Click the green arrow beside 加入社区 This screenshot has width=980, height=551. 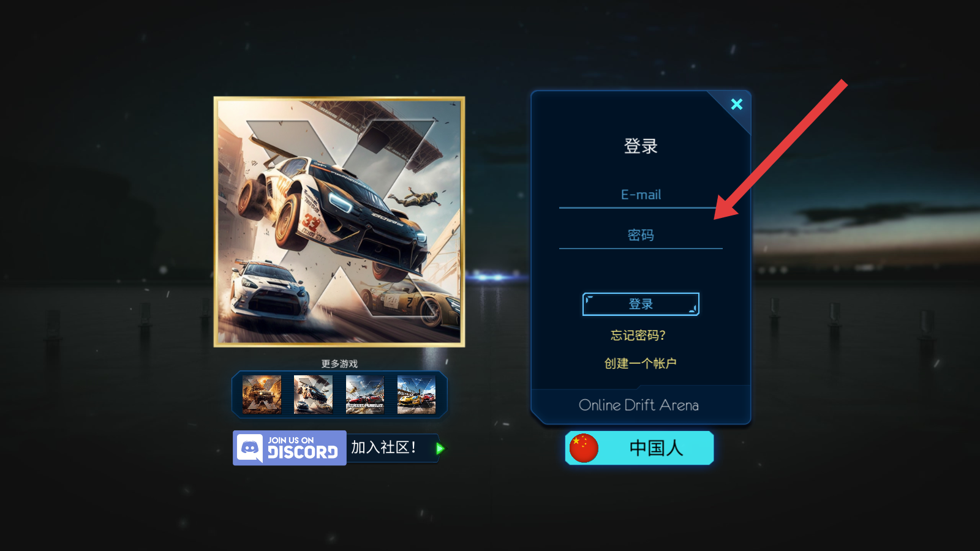click(x=440, y=449)
